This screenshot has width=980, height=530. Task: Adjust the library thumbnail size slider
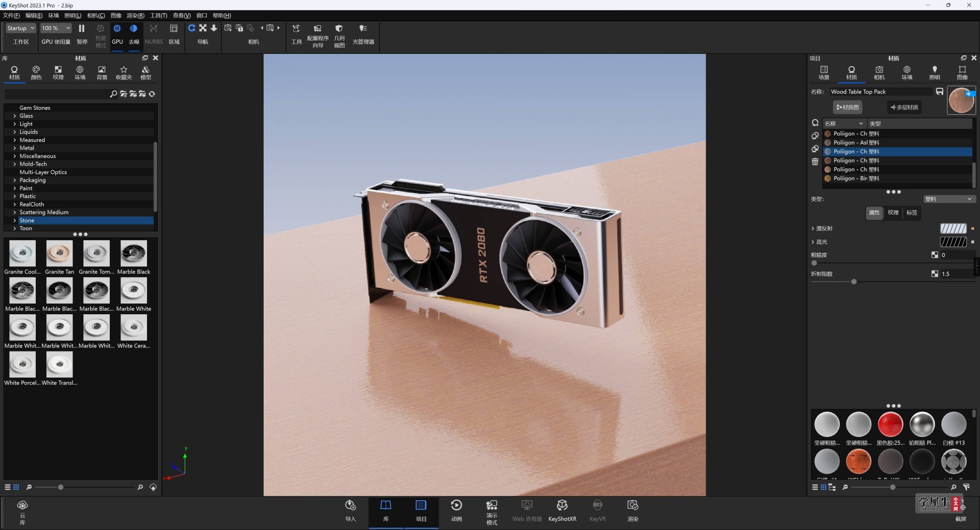(61, 487)
